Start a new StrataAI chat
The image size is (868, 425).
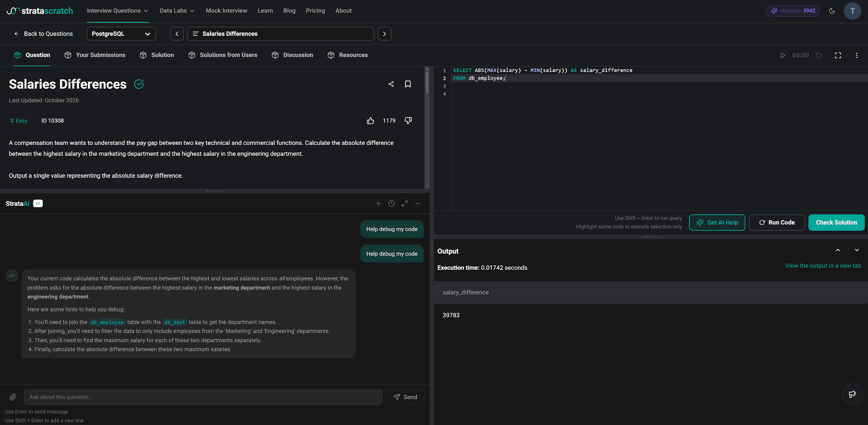point(378,204)
